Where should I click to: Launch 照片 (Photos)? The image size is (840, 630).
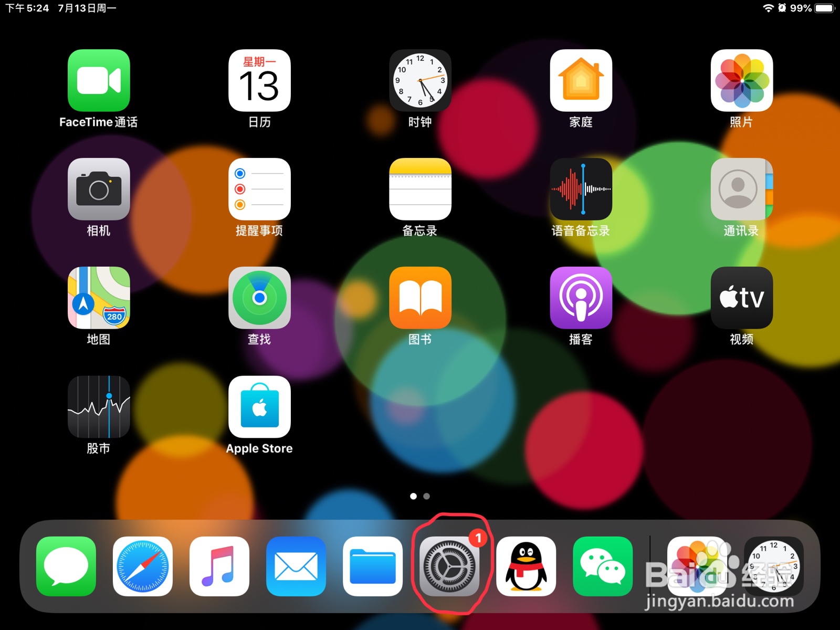(x=741, y=81)
